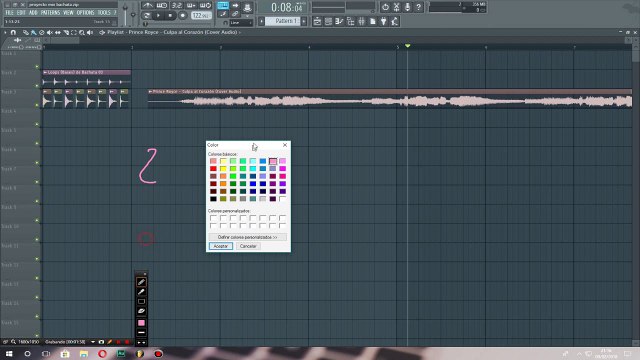Open the Pattern 1 selector
The width and height of the screenshot is (640, 360).
tap(282, 21)
